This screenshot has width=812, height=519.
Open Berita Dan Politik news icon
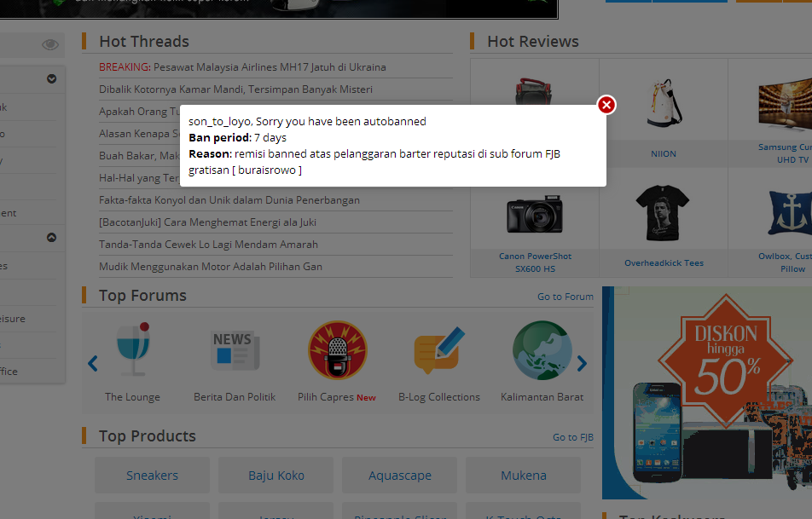235,350
